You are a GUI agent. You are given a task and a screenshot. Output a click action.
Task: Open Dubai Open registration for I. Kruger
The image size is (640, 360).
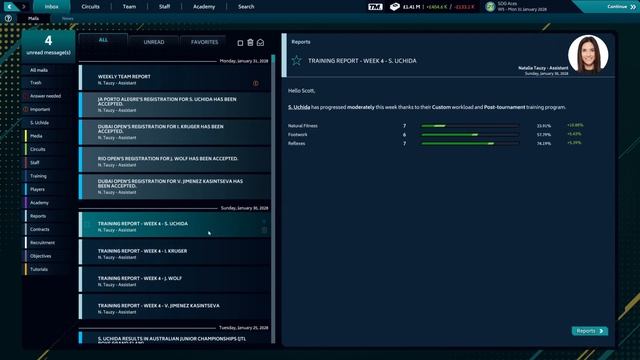[x=175, y=132]
